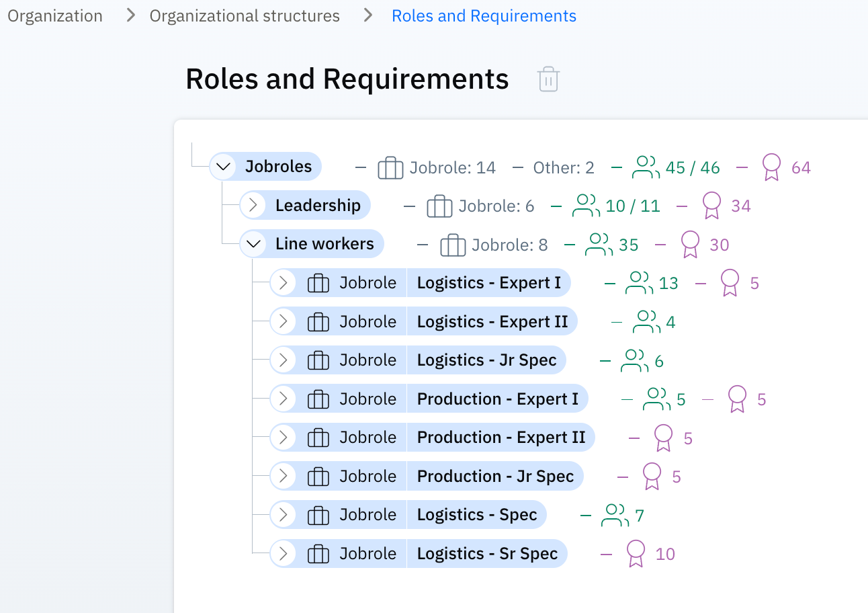Select the Production - Expert I item
Image resolution: width=868 pixels, height=613 pixels.
click(x=497, y=399)
